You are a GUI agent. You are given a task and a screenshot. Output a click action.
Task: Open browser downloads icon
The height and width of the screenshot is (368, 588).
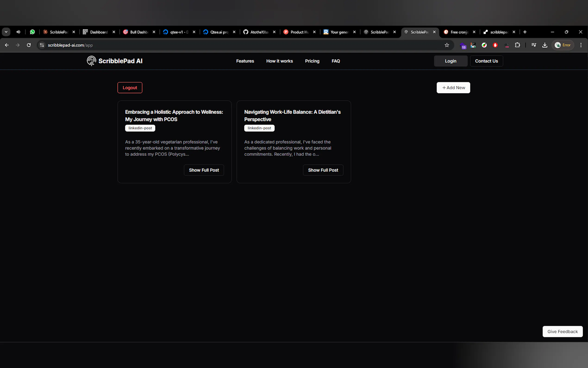545,45
